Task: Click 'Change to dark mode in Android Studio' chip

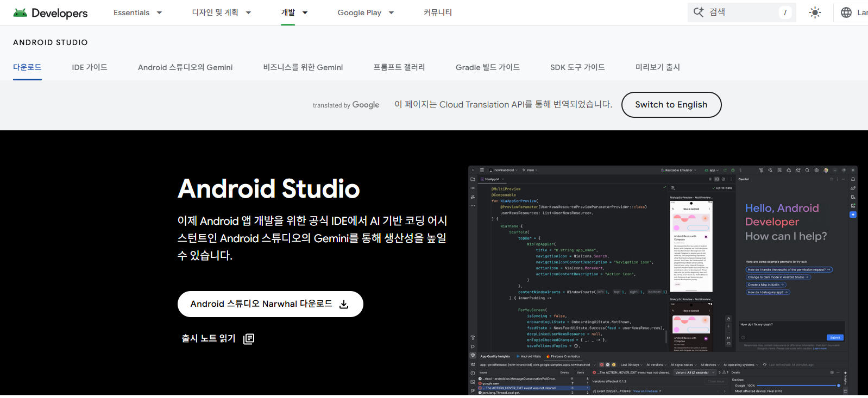Action: pyautogui.click(x=778, y=277)
